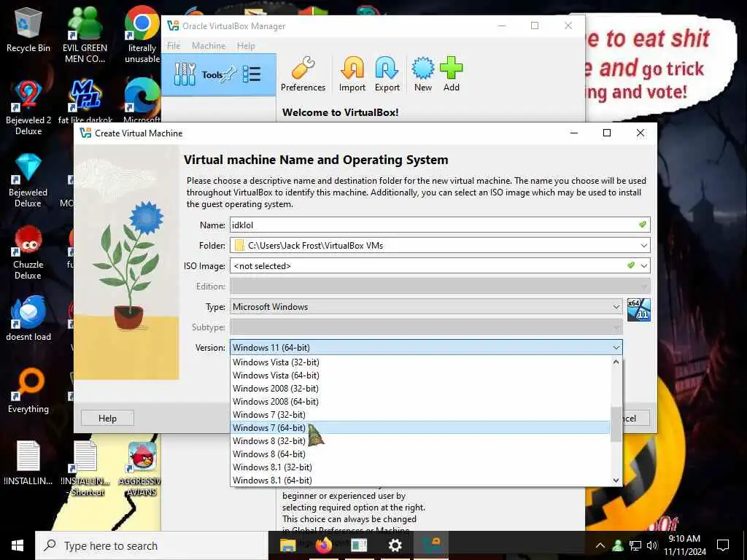This screenshot has width=747, height=560.
Task: Open Chuzzle Deluxe desktop shortcut
Action: click(x=28, y=252)
